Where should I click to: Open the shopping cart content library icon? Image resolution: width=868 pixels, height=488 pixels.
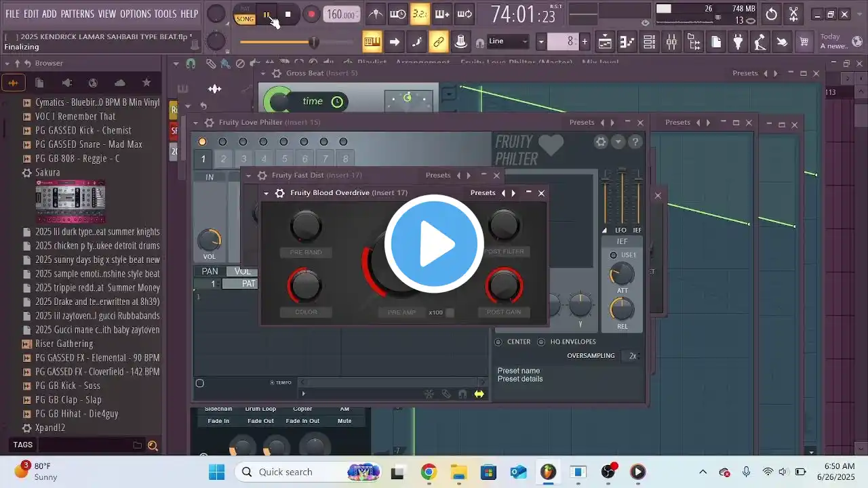[x=804, y=42]
